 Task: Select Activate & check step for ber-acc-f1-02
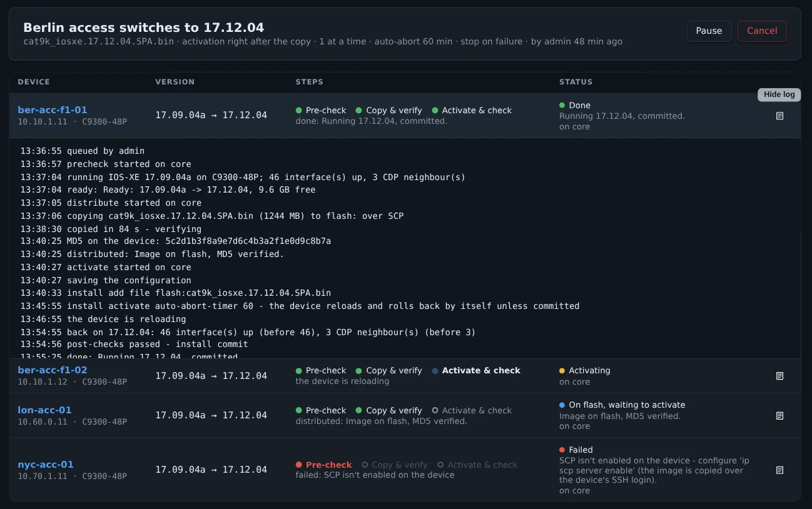pos(476,370)
